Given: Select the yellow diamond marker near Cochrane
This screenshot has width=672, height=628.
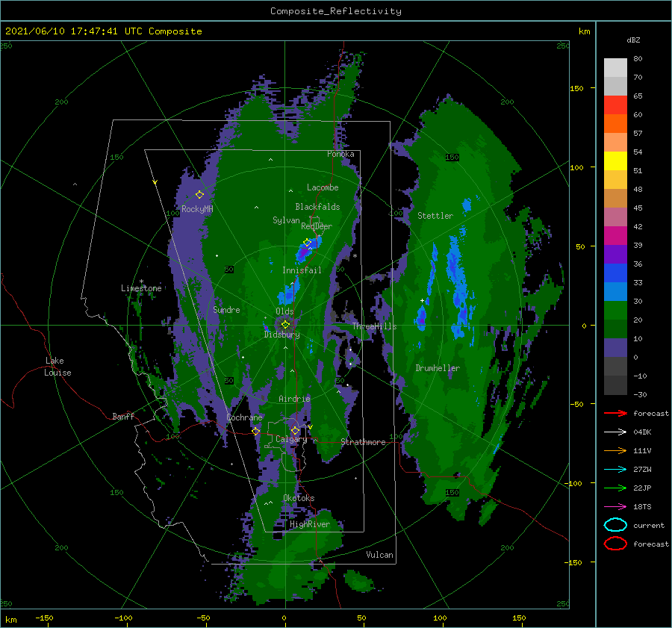Looking at the screenshot, I should coord(256,431).
